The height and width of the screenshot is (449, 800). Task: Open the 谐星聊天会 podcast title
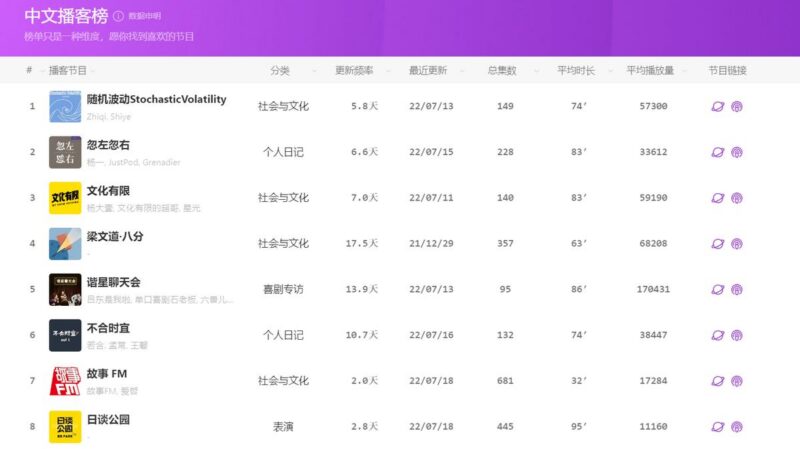click(x=113, y=282)
